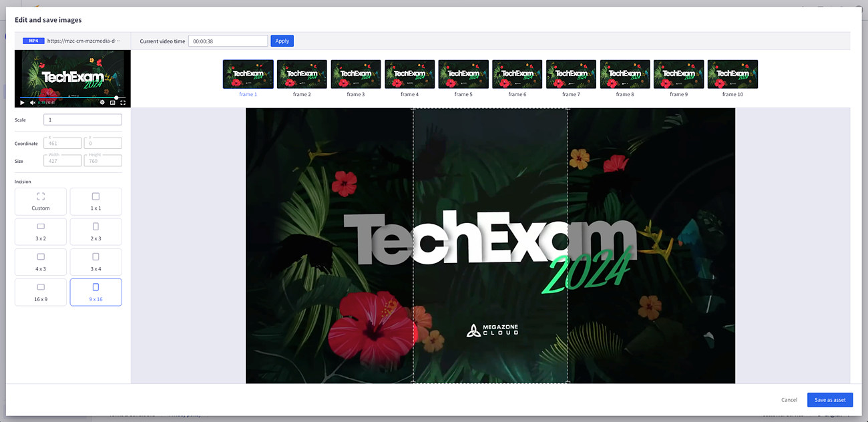This screenshot has width=868, height=422.
Task: Click the video source URL text
Action: pyautogui.click(x=84, y=41)
